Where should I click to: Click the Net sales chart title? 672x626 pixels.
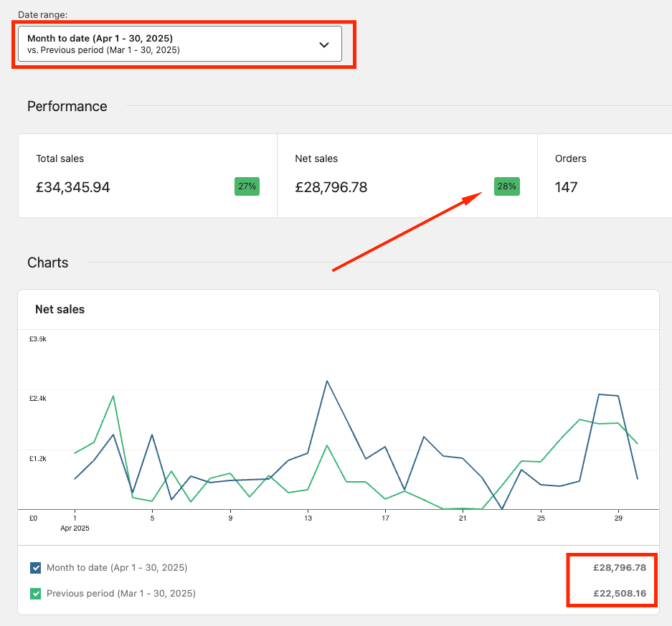(x=60, y=310)
